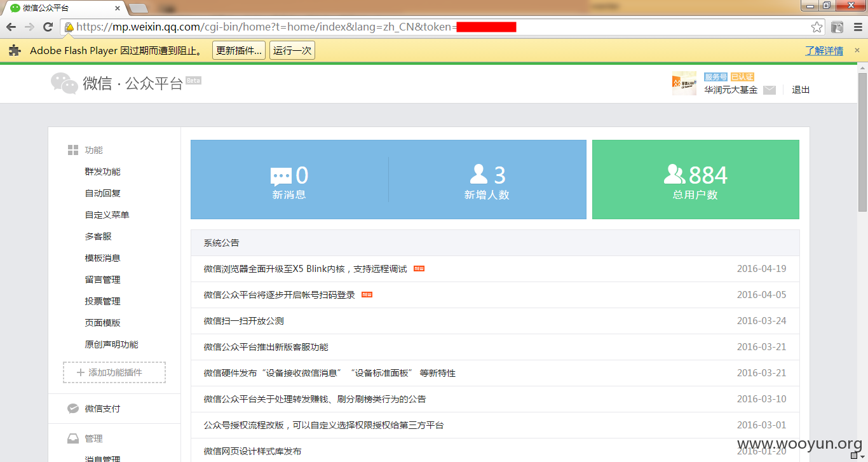
Task: Open announcement 微信网页设计样式库发布
Action: [253, 451]
